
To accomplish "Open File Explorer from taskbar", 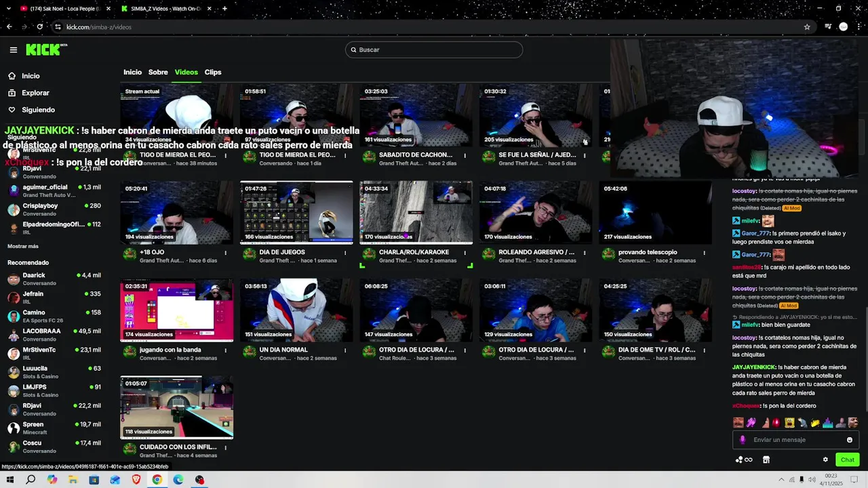I will (73, 480).
